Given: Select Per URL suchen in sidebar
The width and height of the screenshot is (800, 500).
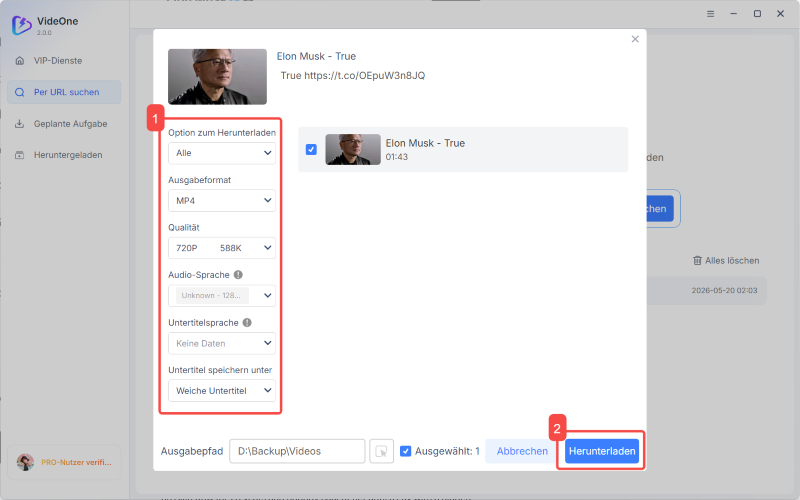Looking at the screenshot, I should [x=64, y=92].
